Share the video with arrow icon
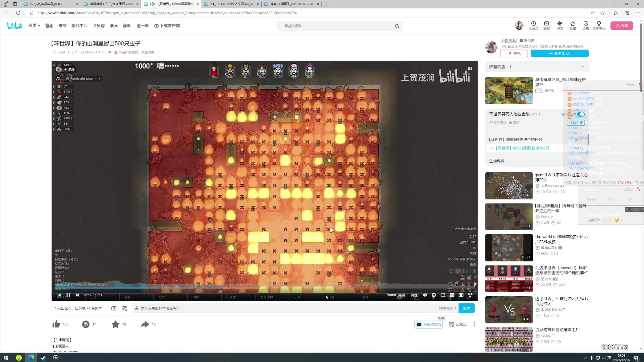The image size is (644, 362). coord(145,324)
